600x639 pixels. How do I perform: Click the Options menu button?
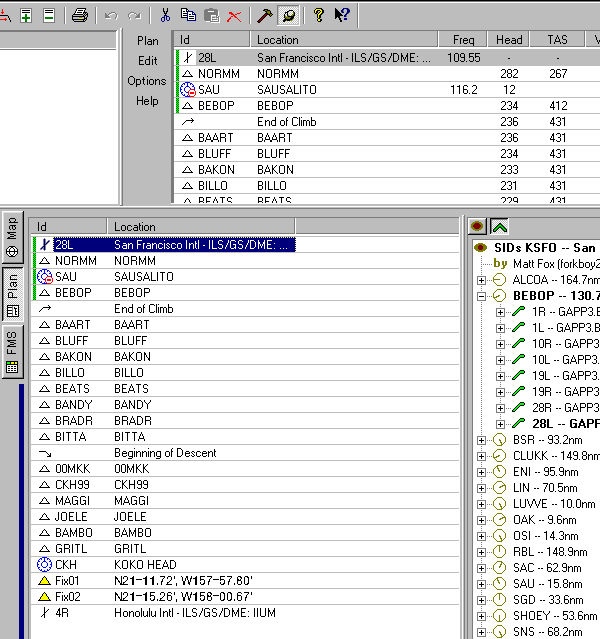tap(147, 81)
